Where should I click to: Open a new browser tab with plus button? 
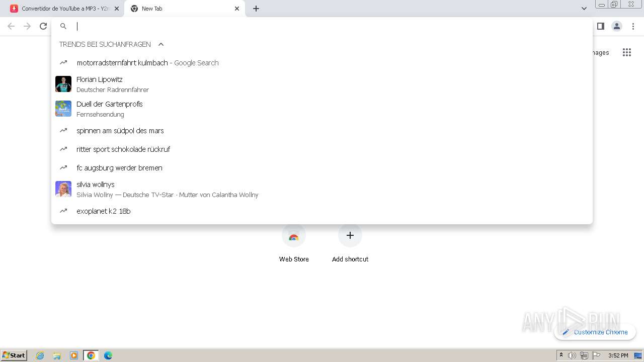coord(256,9)
